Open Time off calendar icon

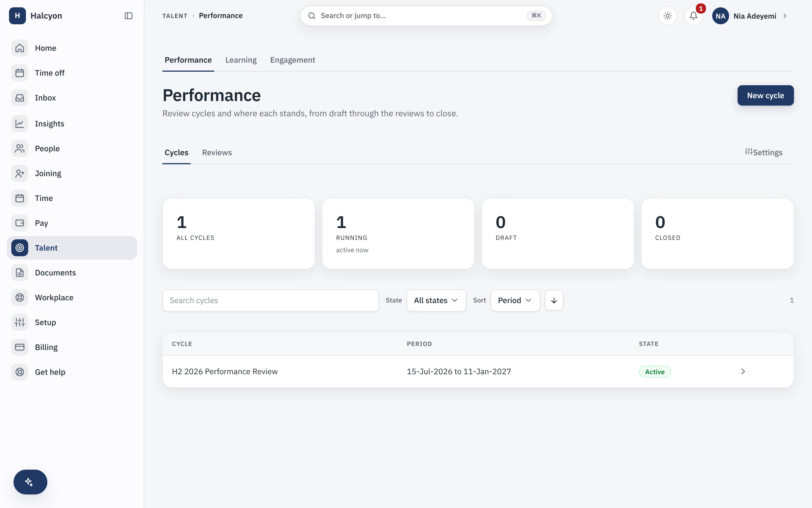pyautogui.click(x=20, y=73)
